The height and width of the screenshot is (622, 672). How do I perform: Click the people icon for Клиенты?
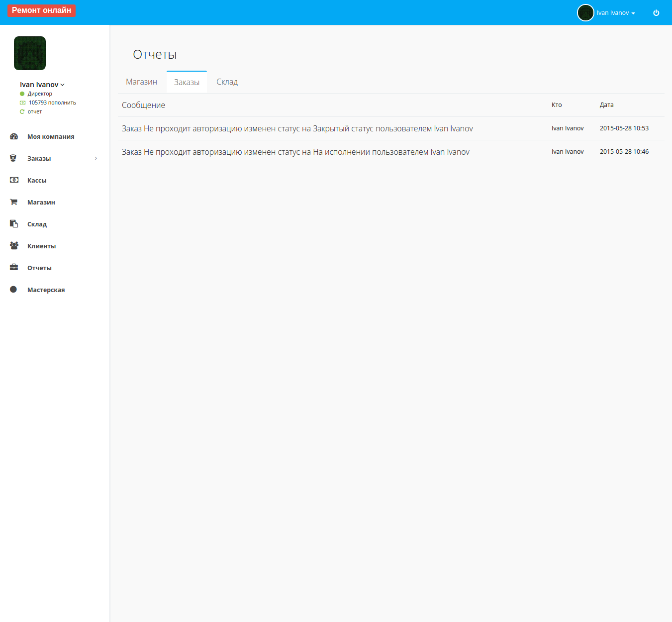pos(14,246)
